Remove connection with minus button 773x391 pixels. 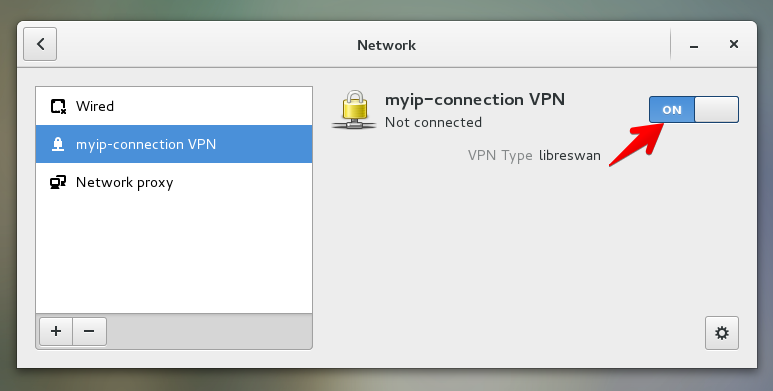click(89, 331)
